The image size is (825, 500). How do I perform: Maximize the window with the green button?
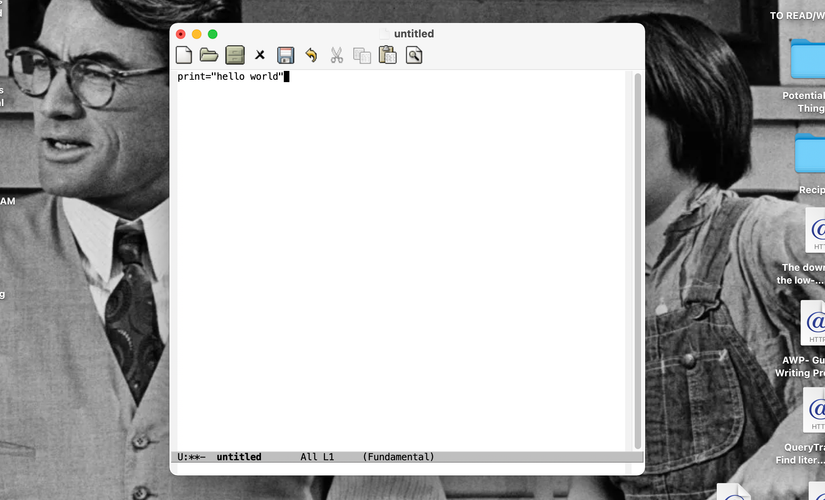click(x=213, y=34)
